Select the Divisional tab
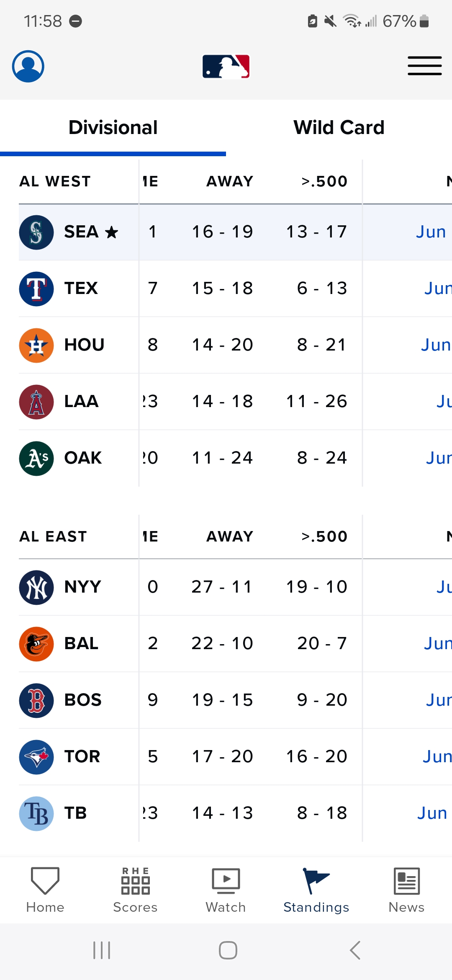Image resolution: width=452 pixels, height=980 pixels. (113, 128)
